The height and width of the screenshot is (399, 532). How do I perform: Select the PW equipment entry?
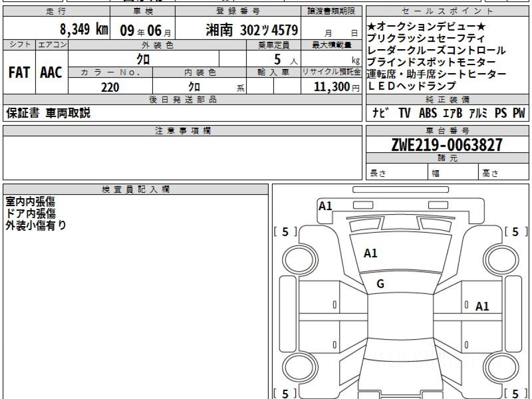click(519, 113)
